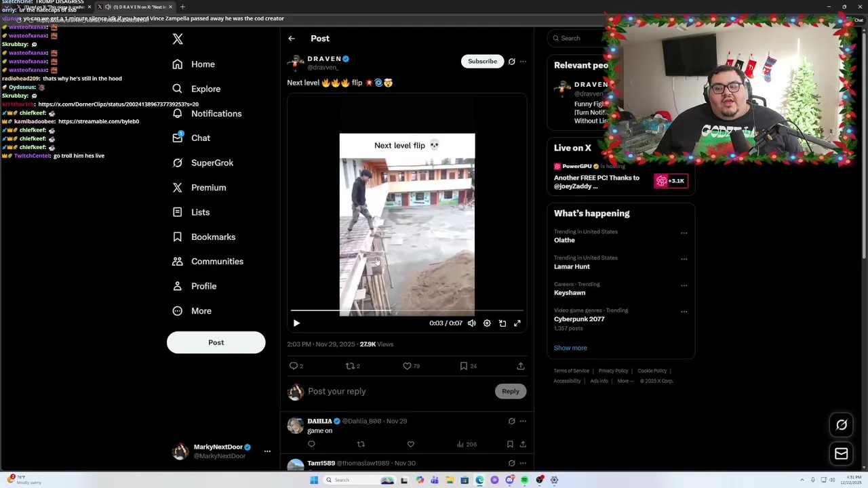Click the large Post button
Viewport: 868px width, 488px height.
(216, 342)
